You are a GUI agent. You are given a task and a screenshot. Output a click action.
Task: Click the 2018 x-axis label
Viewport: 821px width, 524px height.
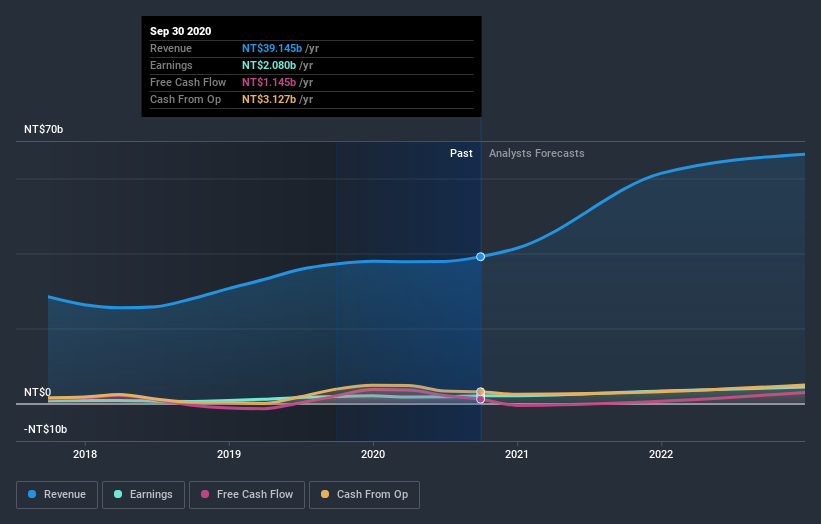(85, 454)
